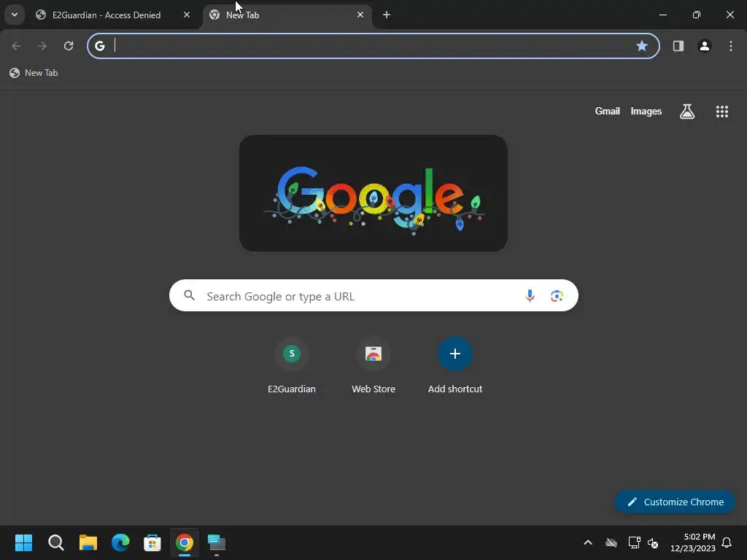Click the Google holiday lights doodle
Image resolution: width=747 pixels, height=560 pixels.
[373, 193]
